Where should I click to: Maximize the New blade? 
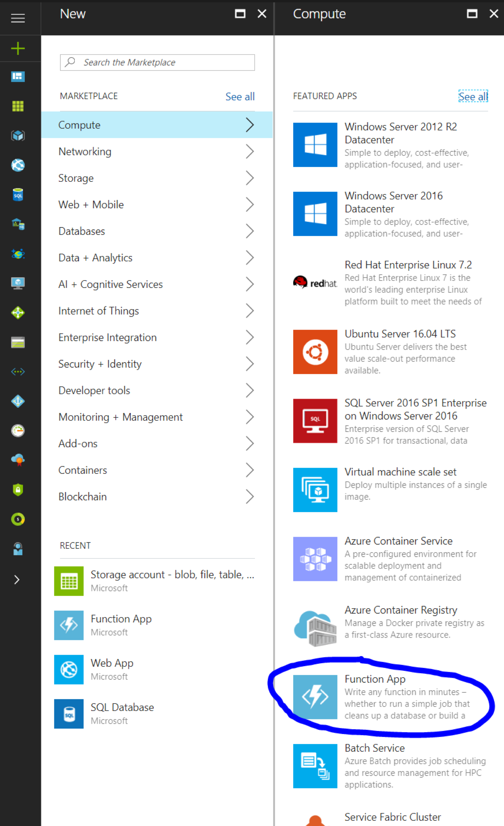point(240,14)
